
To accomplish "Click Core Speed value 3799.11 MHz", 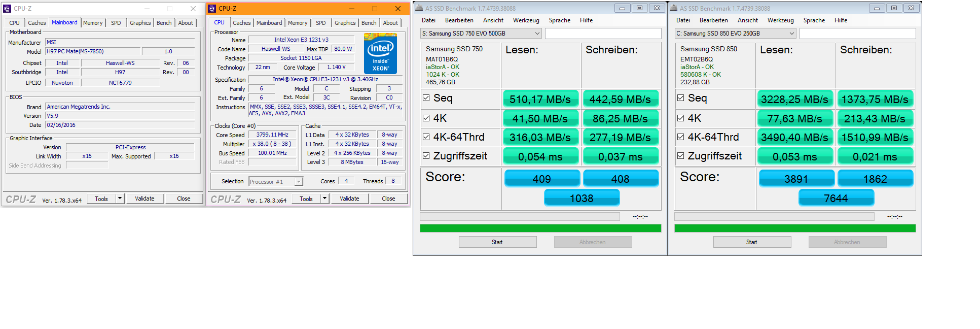I will tap(272, 135).
